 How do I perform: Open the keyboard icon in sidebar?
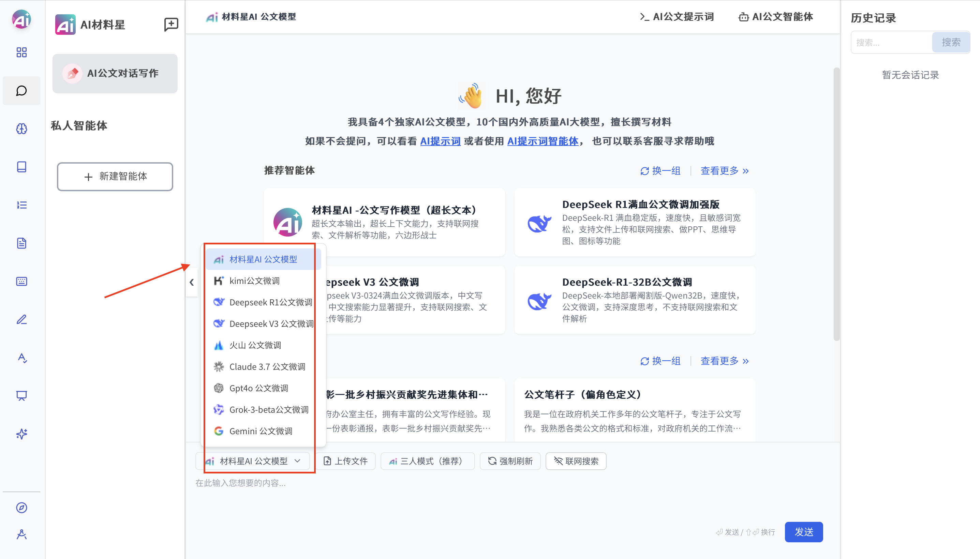21,282
